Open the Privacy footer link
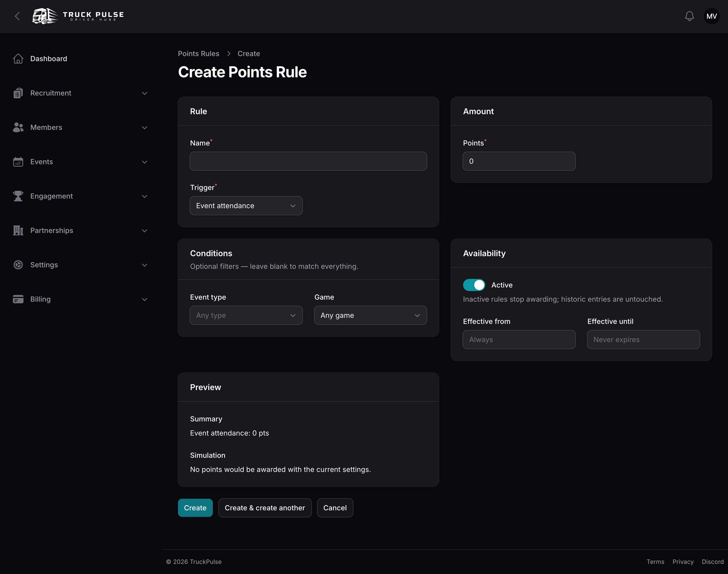Viewport: 728px width, 574px height. coord(683,562)
